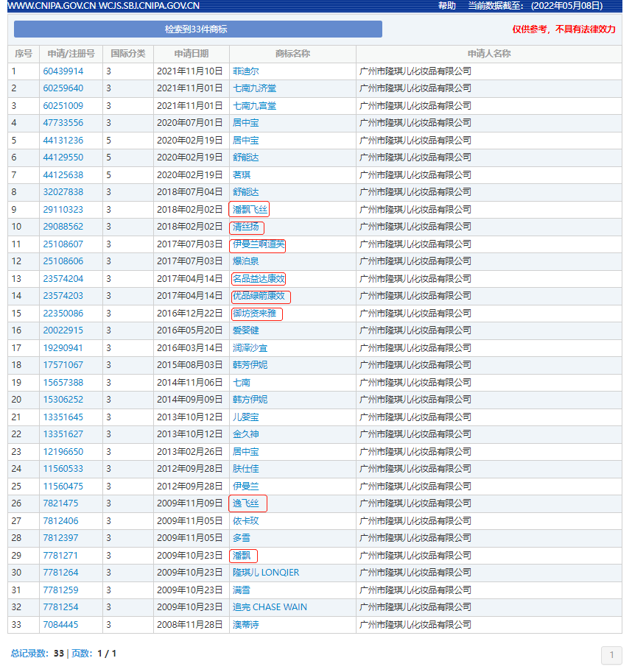
Task: Open trademark 潘飘 in row 29
Action: (x=242, y=556)
